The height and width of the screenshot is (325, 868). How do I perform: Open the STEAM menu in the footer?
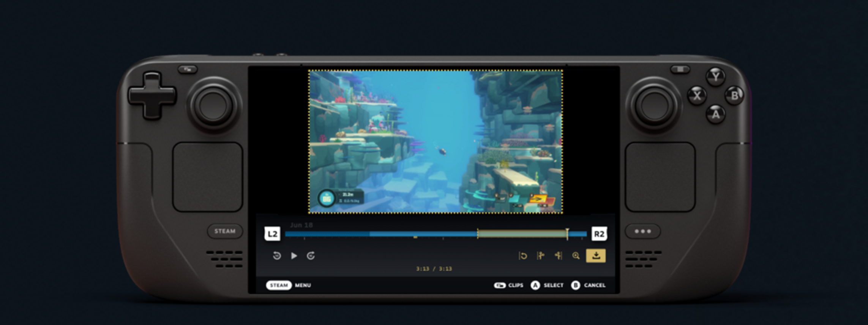point(279,285)
